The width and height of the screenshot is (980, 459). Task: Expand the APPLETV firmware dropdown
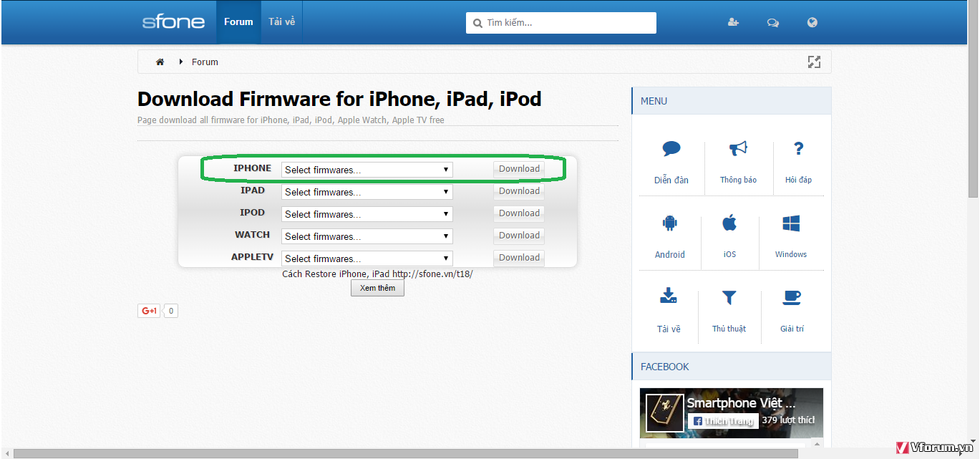click(367, 259)
